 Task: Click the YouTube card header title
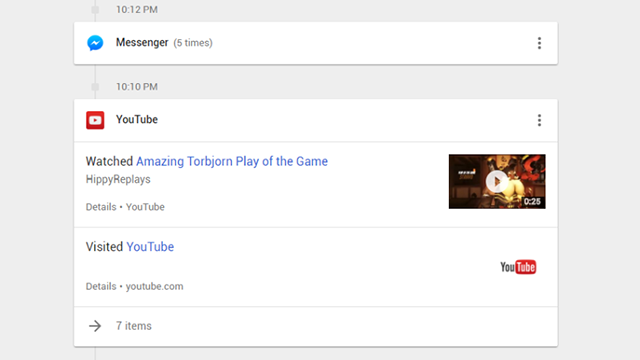coord(137,120)
